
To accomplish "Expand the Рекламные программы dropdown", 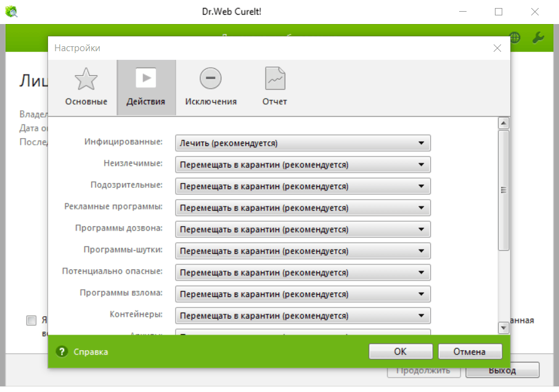I will tap(303, 208).
